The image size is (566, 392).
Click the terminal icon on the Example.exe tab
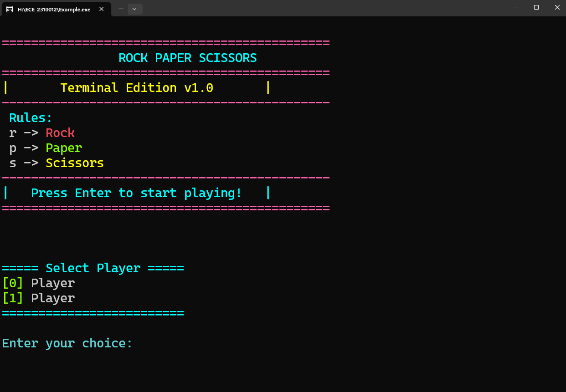point(10,9)
